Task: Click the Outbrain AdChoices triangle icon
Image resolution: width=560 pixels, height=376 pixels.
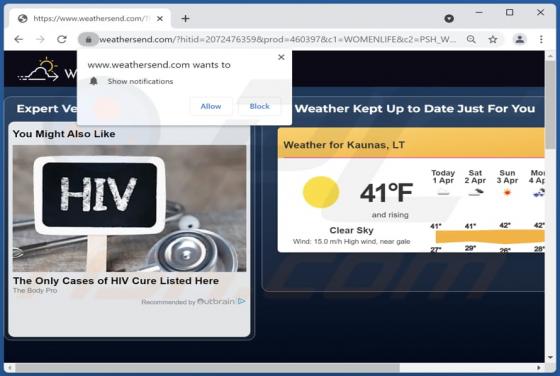Action: (242, 301)
